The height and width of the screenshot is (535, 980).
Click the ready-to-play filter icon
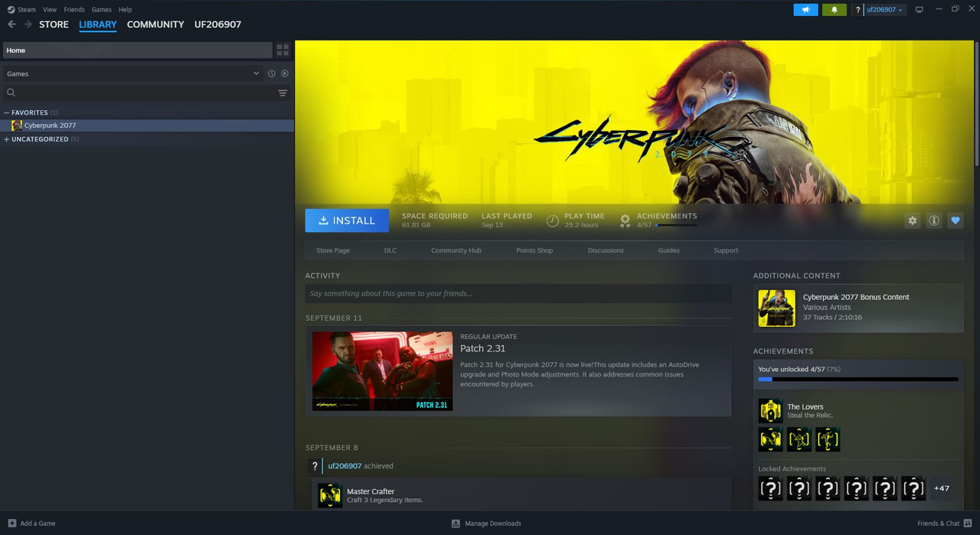coord(285,73)
